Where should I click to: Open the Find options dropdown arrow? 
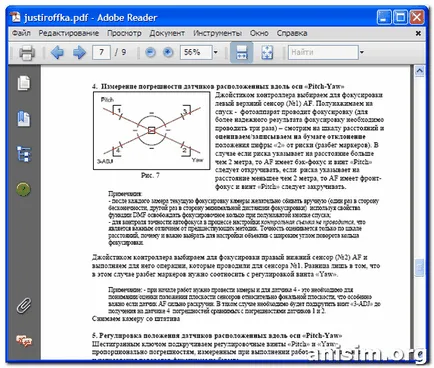(x=362, y=52)
